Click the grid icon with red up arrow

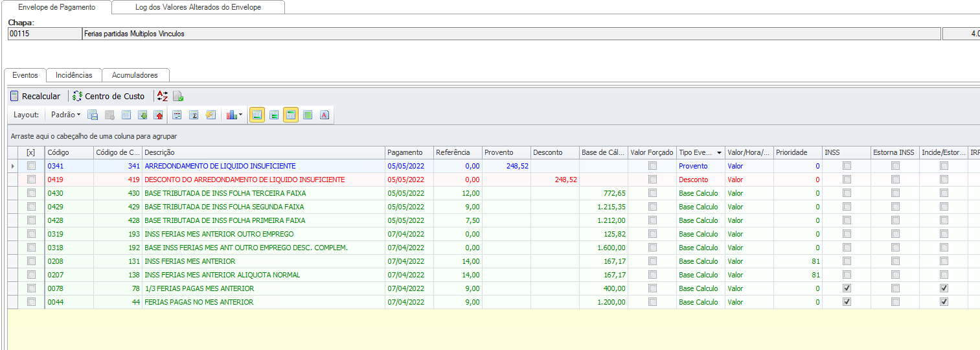point(159,115)
